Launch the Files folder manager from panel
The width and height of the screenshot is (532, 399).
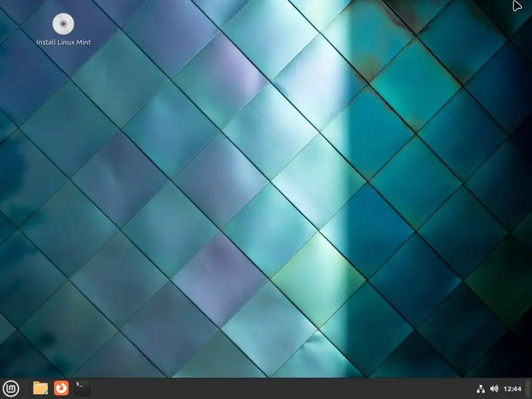click(41, 388)
